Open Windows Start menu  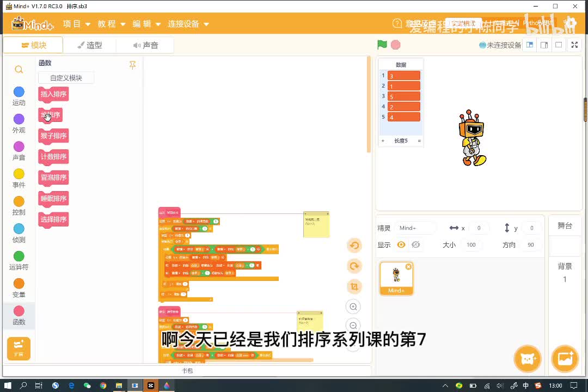point(8,385)
